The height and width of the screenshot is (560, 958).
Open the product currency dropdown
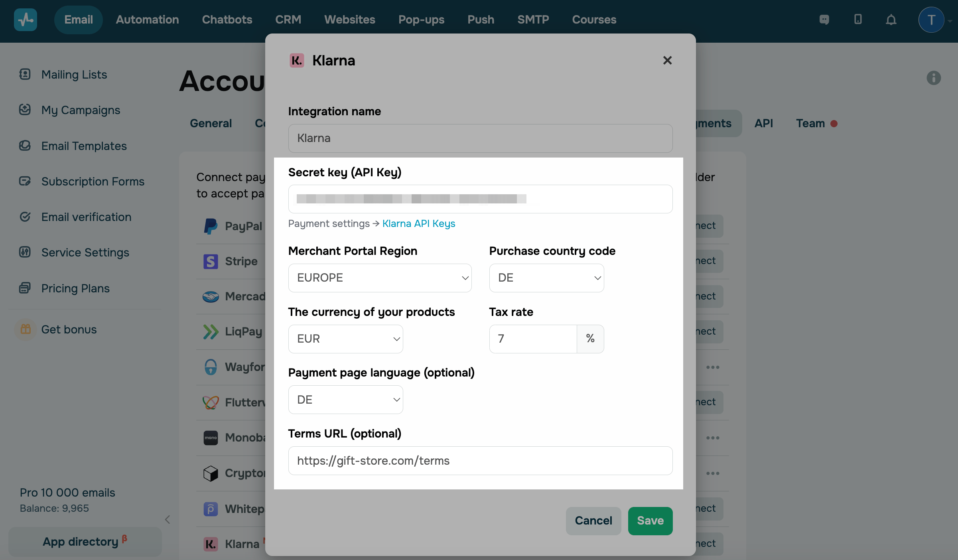pyautogui.click(x=345, y=339)
